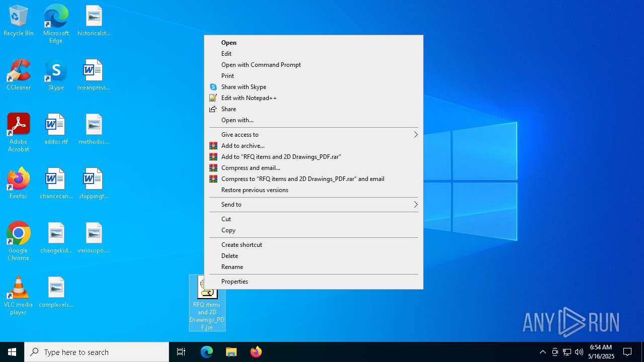644x362 pixels.
Task: Expand the Give access to submenu arrow
Action: click(416, 135)
